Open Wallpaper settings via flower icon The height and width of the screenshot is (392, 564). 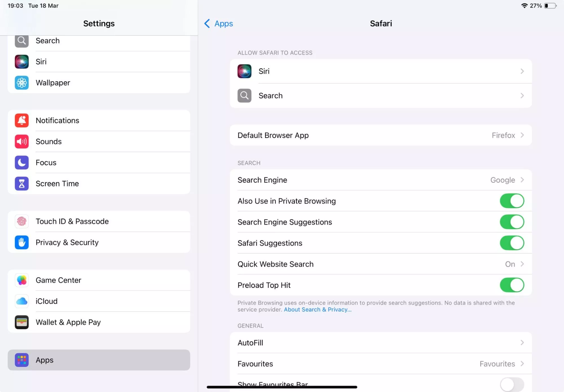point(22,83)
